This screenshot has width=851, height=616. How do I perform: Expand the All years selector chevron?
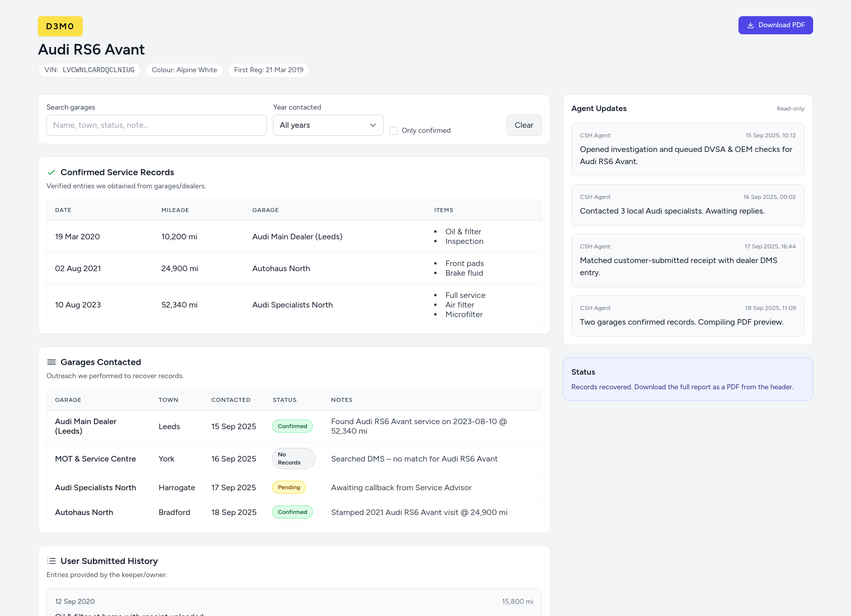[x=372, y=125]
